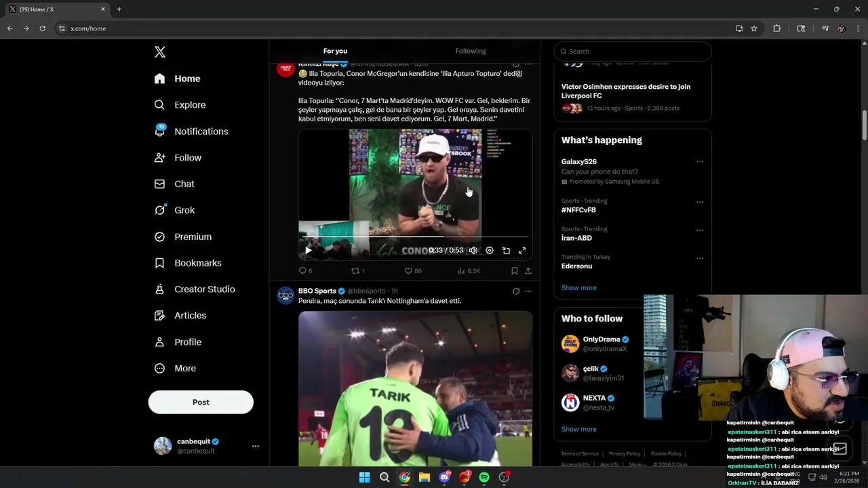The image size is (868, 488).
Task: Open Notifications in sidebar
Action: click(191, 131)
